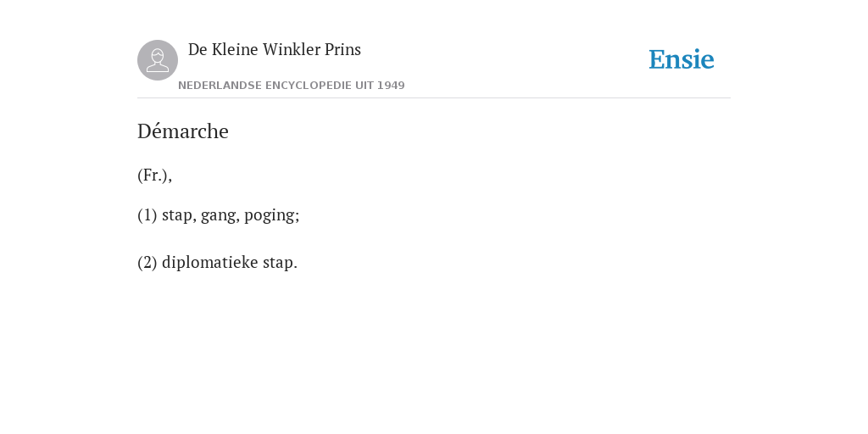Click '1949' in the grey subtitle
Screen dimensions: 868x434
391,86
